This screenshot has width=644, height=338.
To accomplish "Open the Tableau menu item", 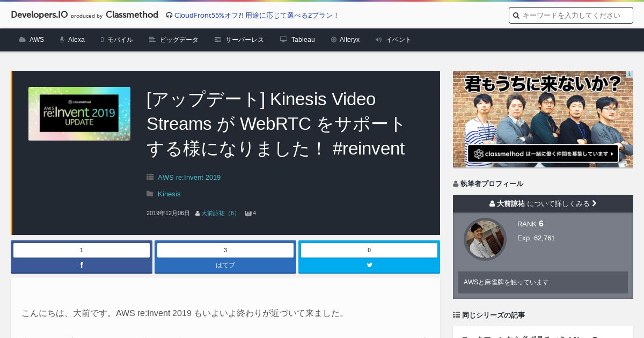I will (303, 40).
